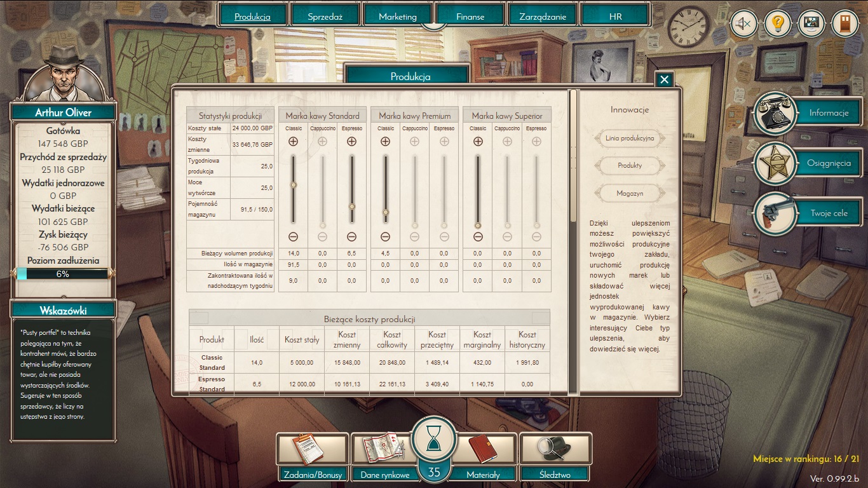This screenshot has height=488, width=868.
Task: Close the Produkcja window
Action: click(x=664, y=79)
